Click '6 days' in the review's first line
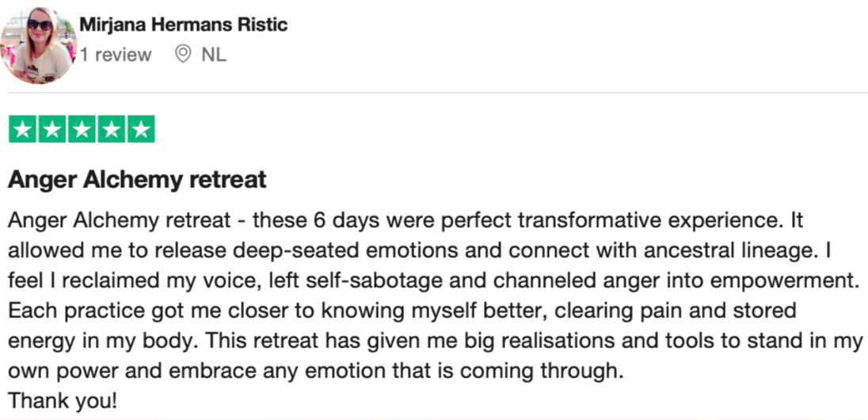The width and height of the screenshot is (868, 420). (345, 220)
